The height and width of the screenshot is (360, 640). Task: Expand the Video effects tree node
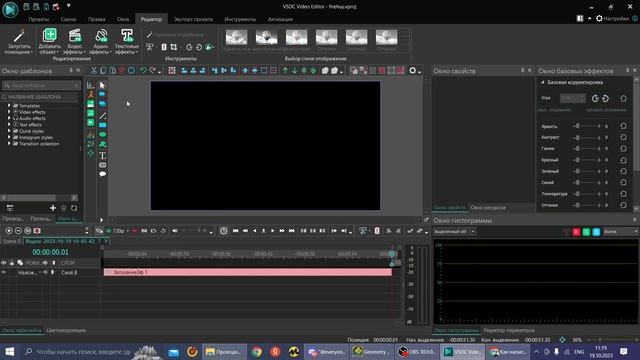click(x=9, y=112)
